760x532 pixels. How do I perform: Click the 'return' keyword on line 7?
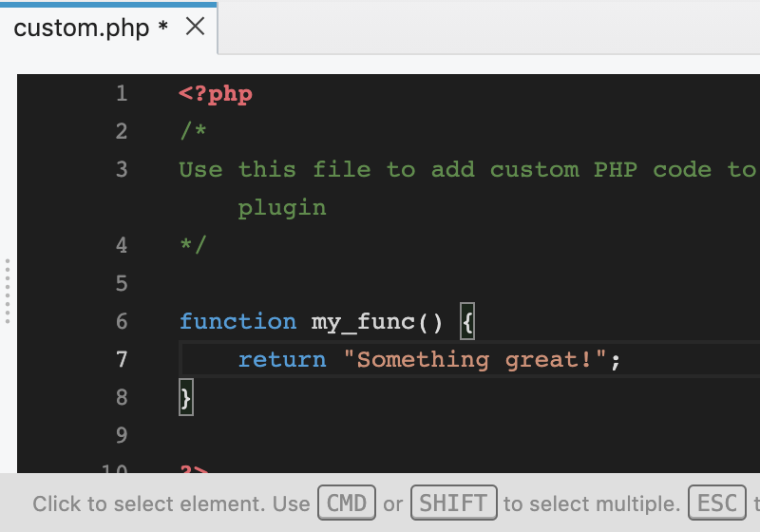[282, 359]
